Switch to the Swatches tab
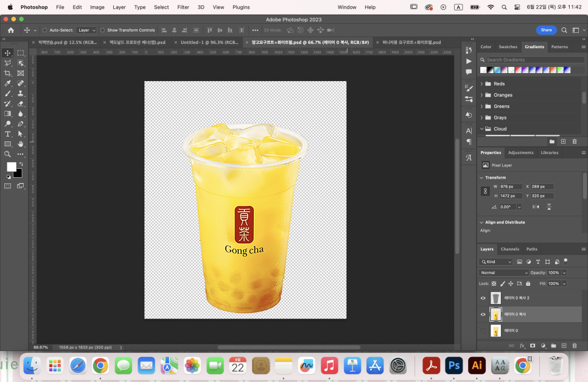This screenshot has height=382, width=588. pos(508,47)
